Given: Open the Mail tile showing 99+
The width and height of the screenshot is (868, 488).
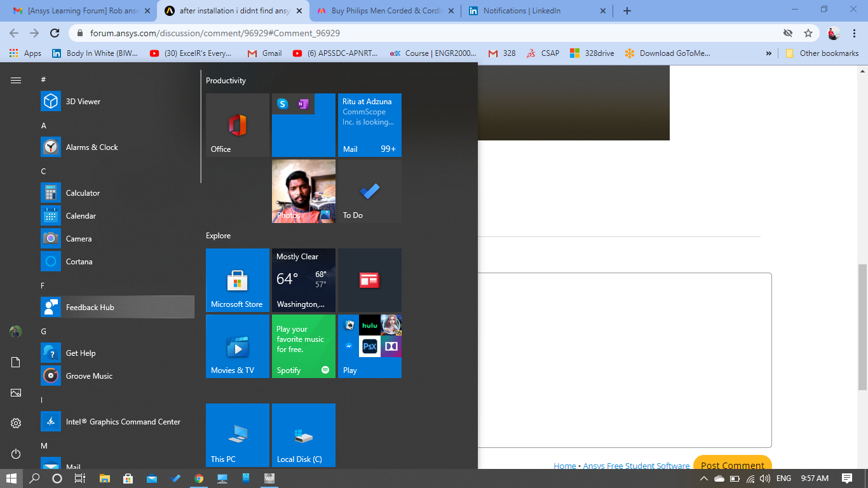Looking at the screenshot, I should [370, 125].
